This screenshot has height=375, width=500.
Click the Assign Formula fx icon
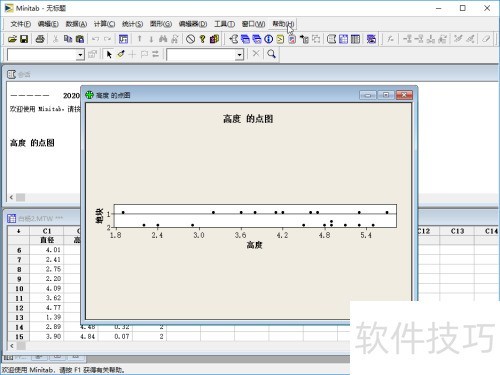point(390,39)
